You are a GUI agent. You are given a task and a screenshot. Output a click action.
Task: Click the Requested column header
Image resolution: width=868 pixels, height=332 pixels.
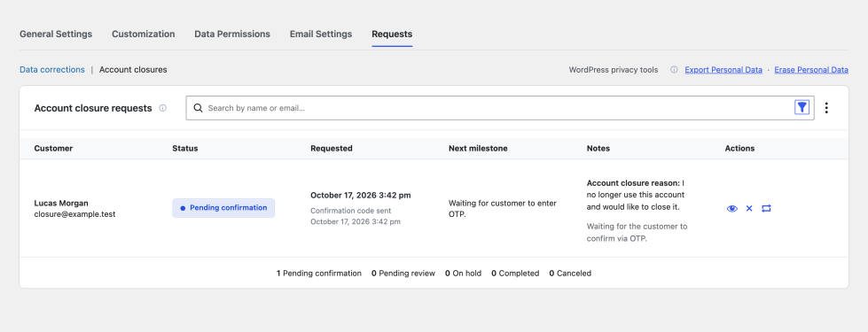point(332,148)
